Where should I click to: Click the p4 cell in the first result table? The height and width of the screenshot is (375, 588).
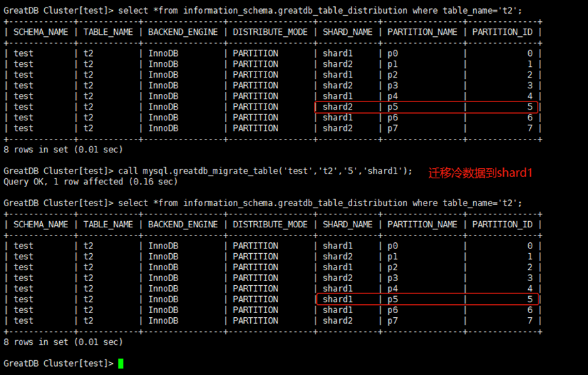pyautogui.click(x=393, y=96)
